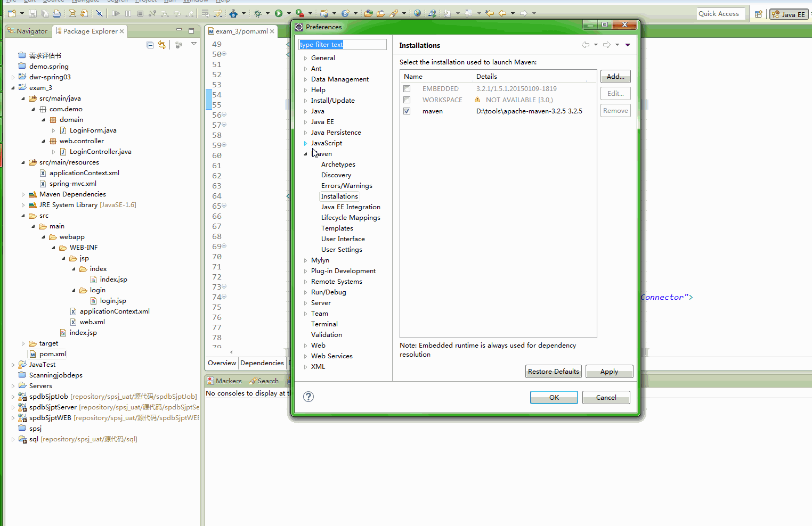Click the Back navigation arrow in main toolbar
The height and width of the screenshot is (526, 812).
tap(502, 13)
